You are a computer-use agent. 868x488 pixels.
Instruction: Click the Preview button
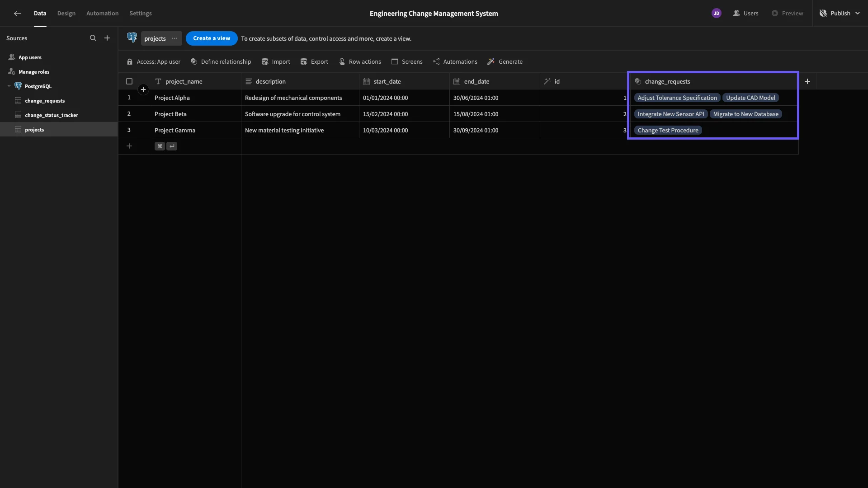click(x=787, y=14)
